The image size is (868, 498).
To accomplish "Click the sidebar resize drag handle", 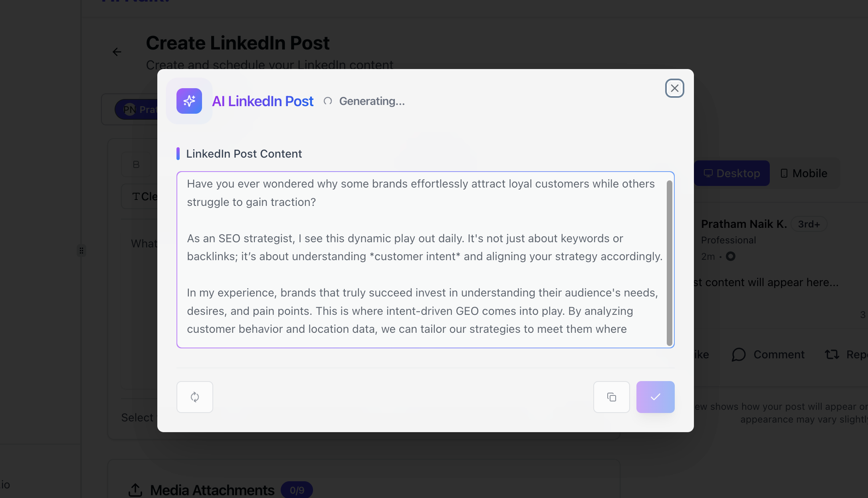I will coord(81,251).
